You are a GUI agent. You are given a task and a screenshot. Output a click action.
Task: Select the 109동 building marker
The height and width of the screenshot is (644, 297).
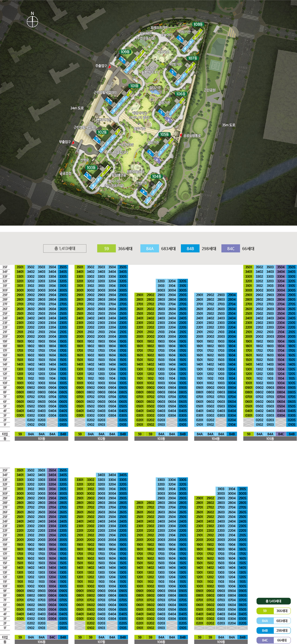pos(125,52)
